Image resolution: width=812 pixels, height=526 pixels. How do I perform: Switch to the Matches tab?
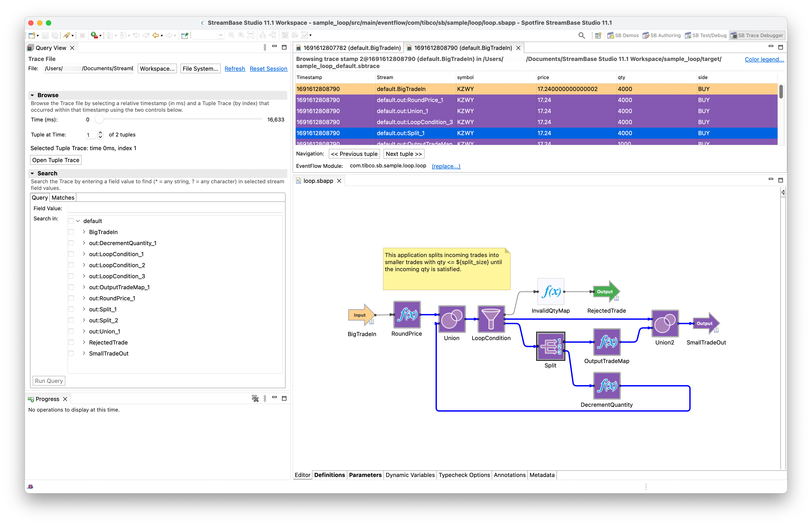coord(63,198)
